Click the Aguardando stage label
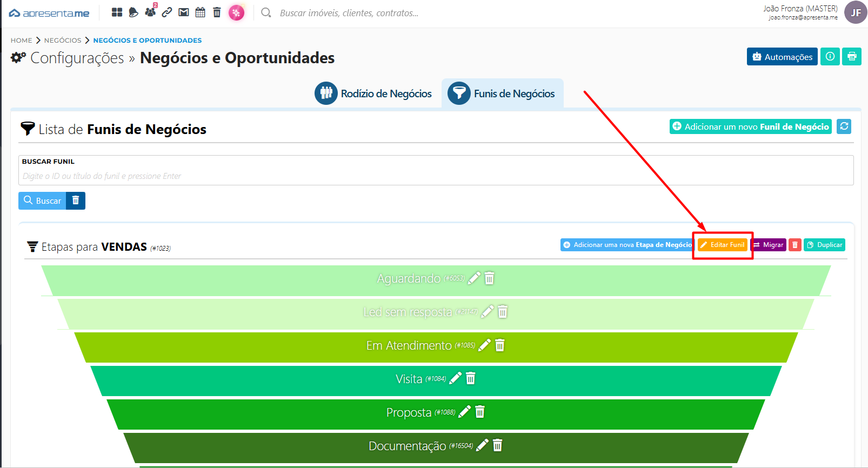 409,279
